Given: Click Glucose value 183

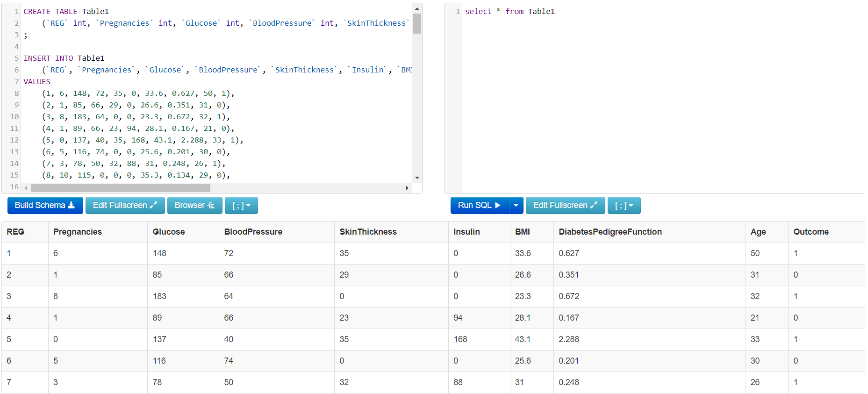Looking at the screenshot, I should [159, 296].
